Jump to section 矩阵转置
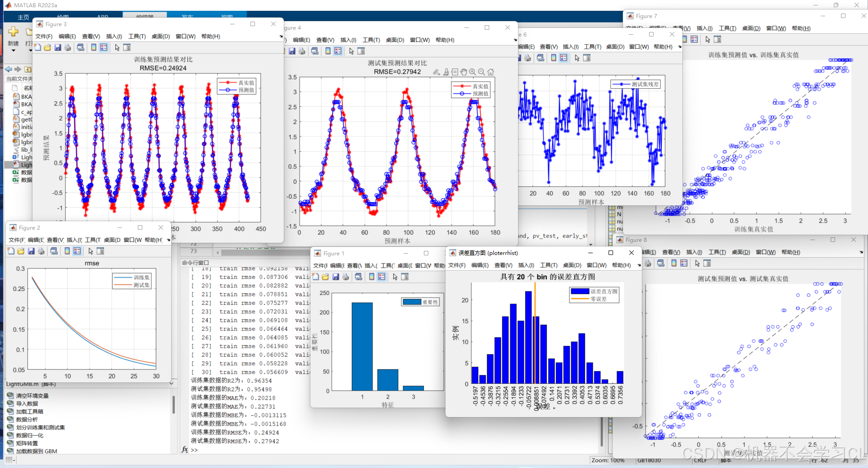The width and height of the screenshot is (868, 468). (27, 443)
